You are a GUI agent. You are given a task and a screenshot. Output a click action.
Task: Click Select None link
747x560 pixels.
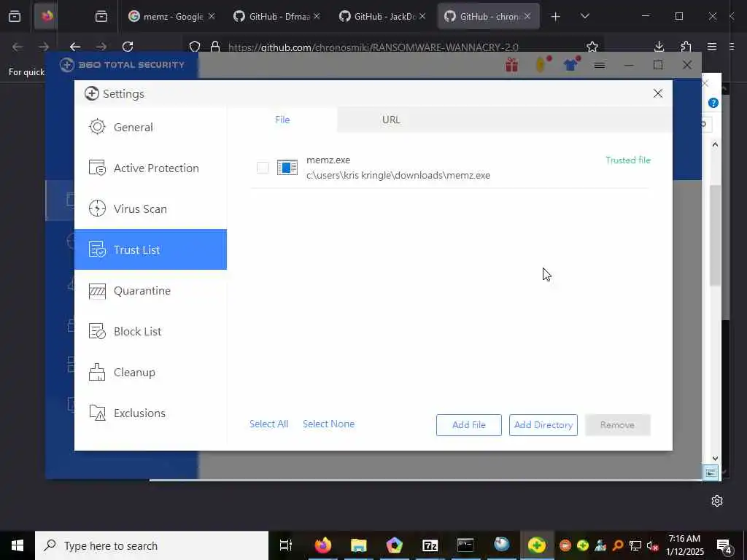tap(328, 424)
